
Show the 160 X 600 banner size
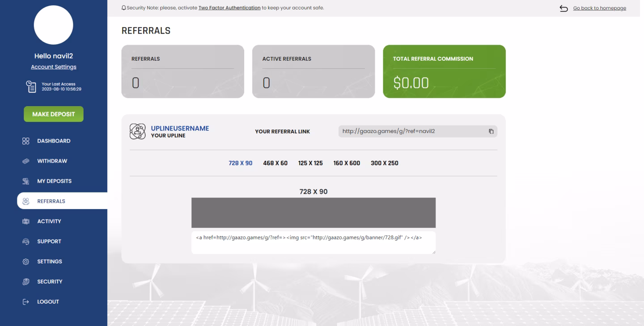[x=347, y=163]
